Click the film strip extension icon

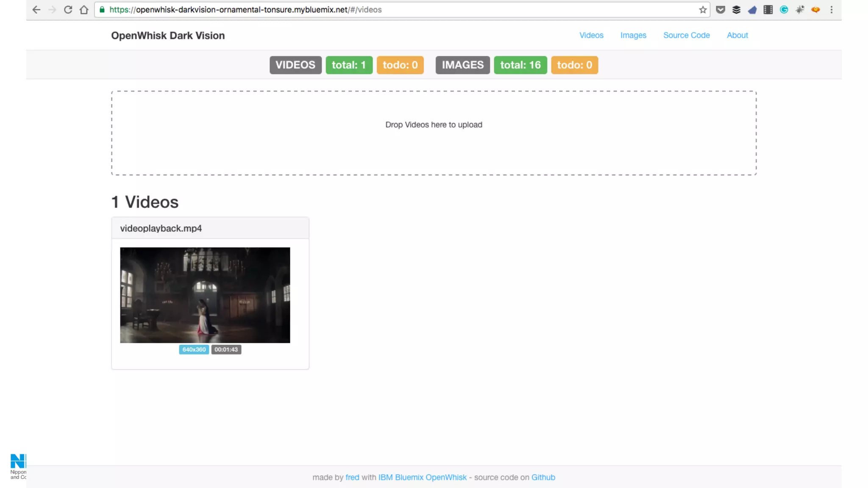(x=768, y=10)
